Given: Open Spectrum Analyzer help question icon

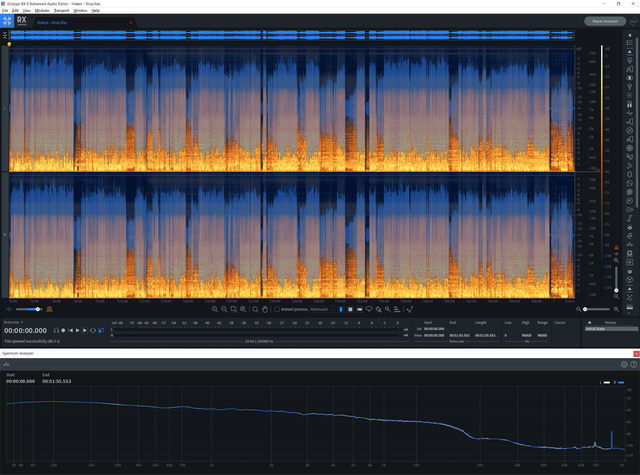Looking at the screenshot, I should tap(633, 364).
